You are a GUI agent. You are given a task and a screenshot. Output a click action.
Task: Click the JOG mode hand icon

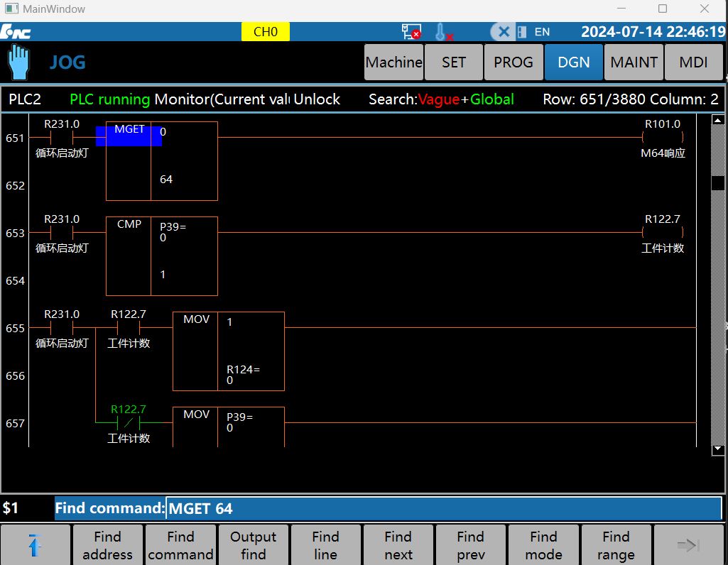point(18,62)
